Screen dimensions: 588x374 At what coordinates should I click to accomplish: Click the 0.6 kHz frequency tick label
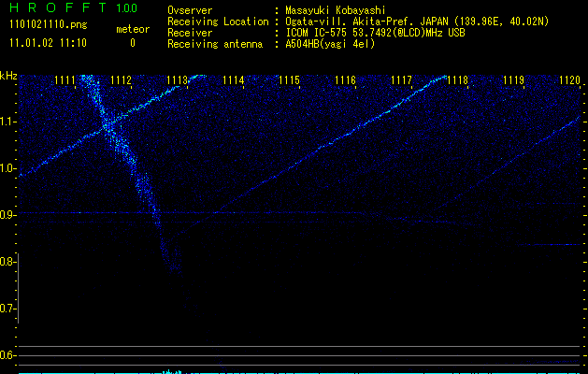[x=7, y=355]
